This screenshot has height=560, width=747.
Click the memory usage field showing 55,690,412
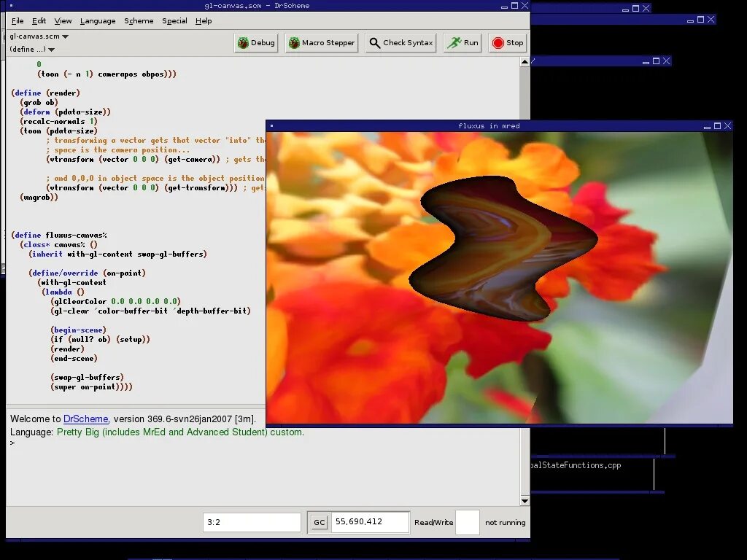pyautogui.click(x=370, y=522)
